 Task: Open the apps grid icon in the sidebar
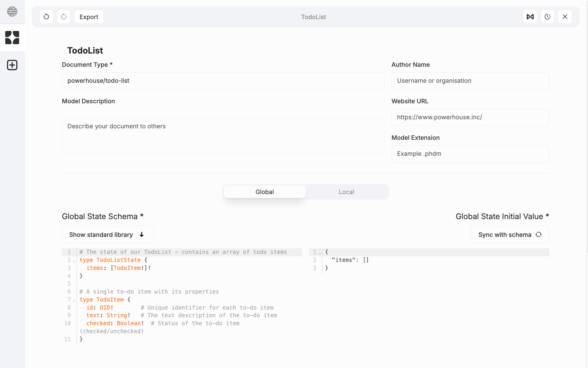pos(13,38)
